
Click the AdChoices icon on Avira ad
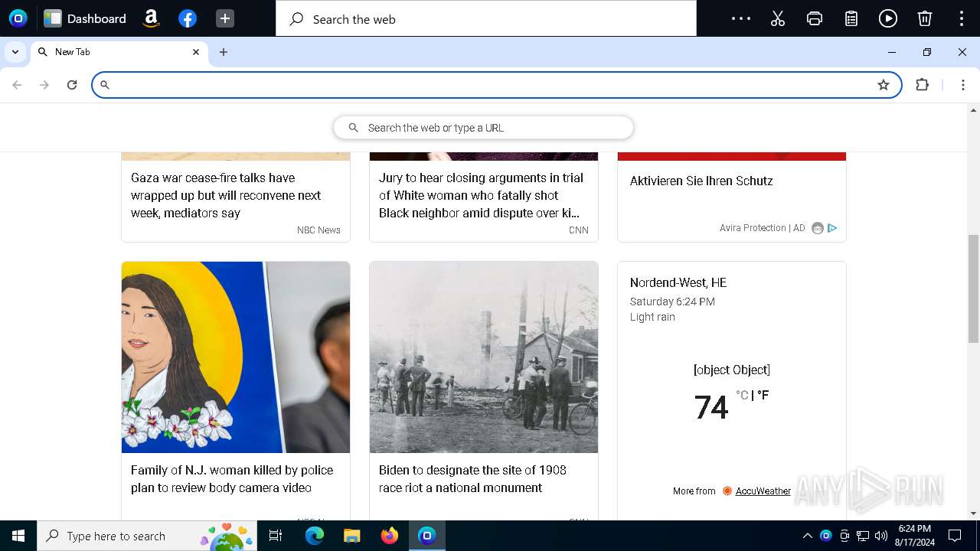[x=832, y=228]
